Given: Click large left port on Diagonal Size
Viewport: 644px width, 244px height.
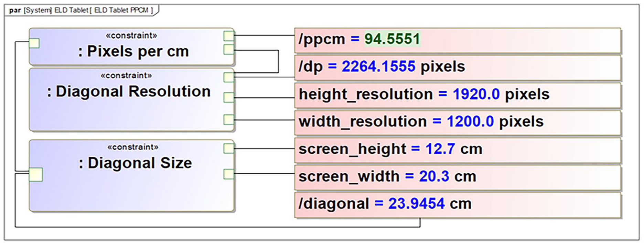Looking at the screenshot, I should point(36,174).
